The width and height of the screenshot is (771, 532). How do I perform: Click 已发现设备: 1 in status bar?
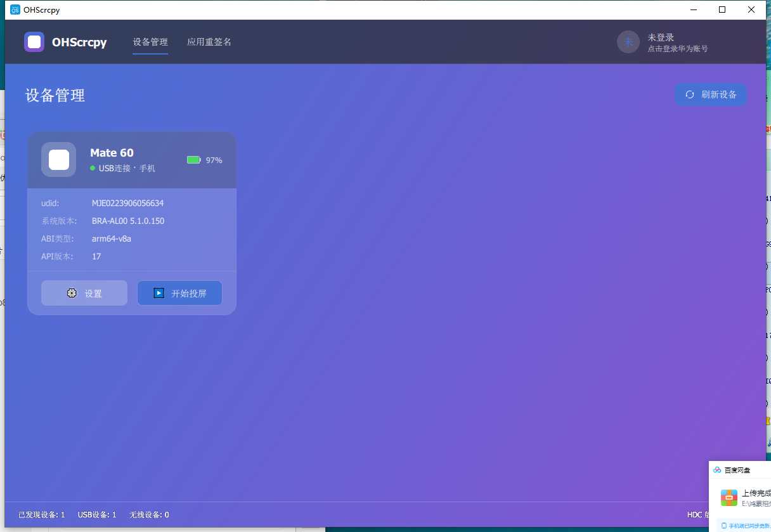(42, 515)
